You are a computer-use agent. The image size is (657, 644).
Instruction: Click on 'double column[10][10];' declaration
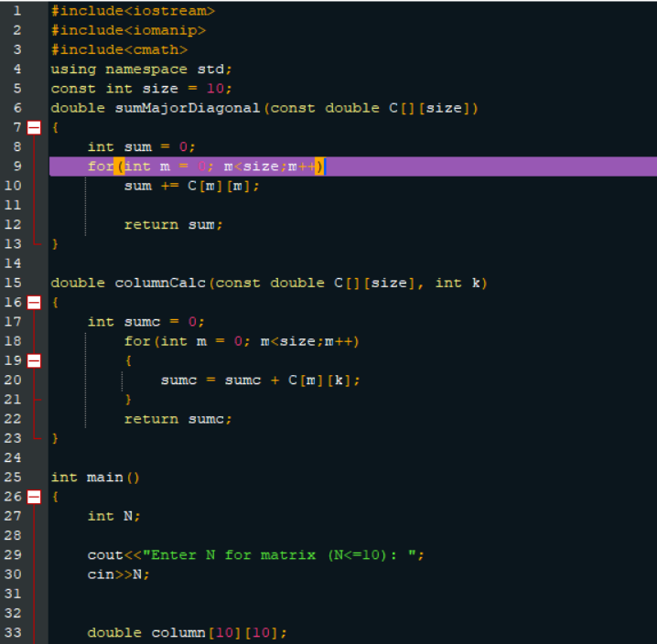point(188,633)
